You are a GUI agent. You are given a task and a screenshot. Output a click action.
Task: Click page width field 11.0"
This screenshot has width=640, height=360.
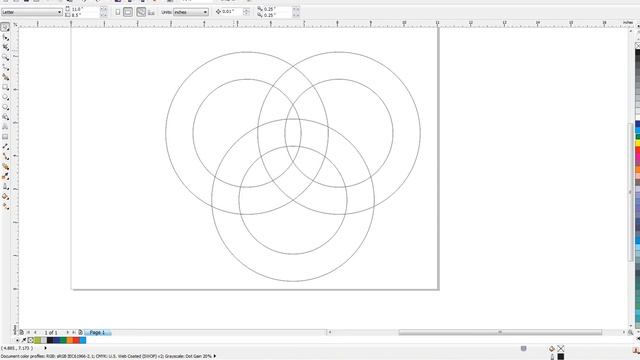[x=85, y=9]
